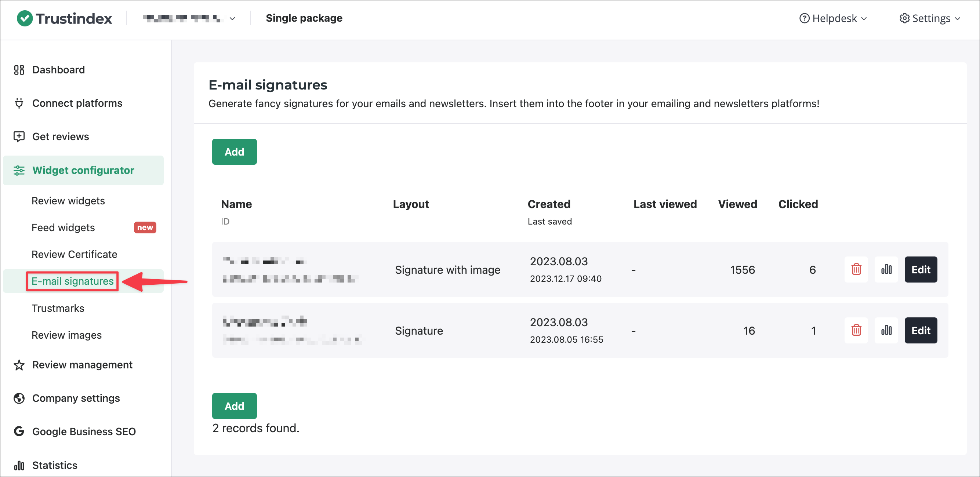The width and height of the screenshot is (980, 477).
Task: Expand the Helpdesk dropdown chevron
Action: 864,19
